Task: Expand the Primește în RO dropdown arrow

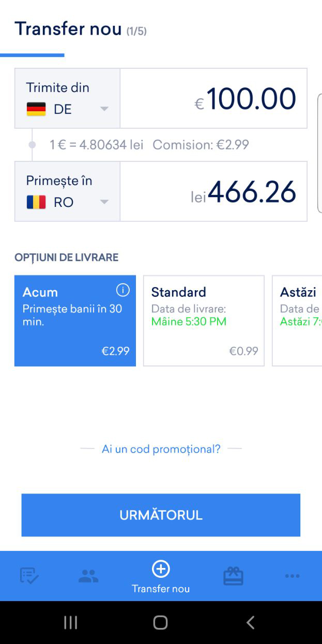Action: pos(104,202)
